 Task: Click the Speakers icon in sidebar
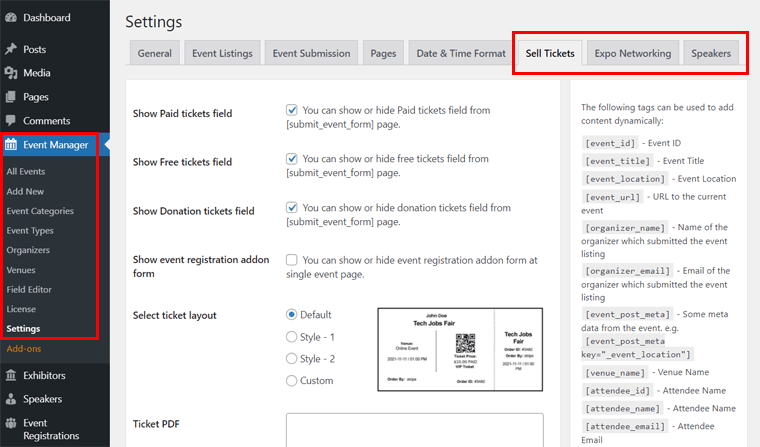pyautogui.click(x=11, y=400)
